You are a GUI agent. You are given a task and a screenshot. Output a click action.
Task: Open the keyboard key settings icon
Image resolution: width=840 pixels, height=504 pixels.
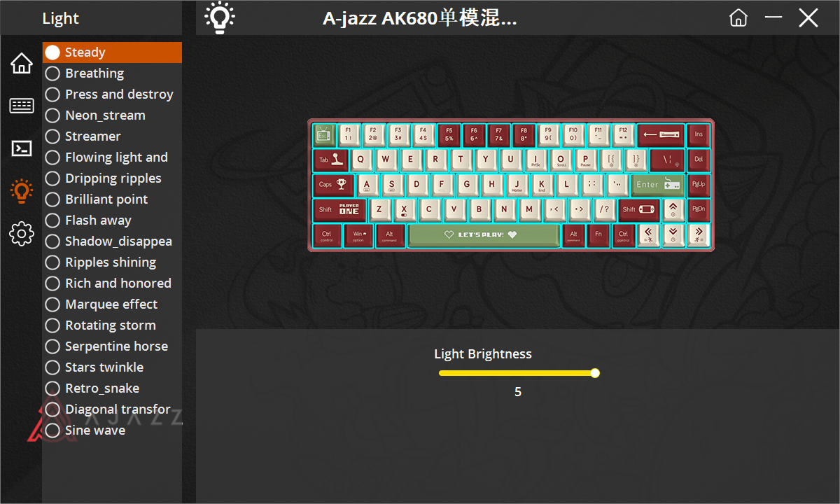point(22,106)
